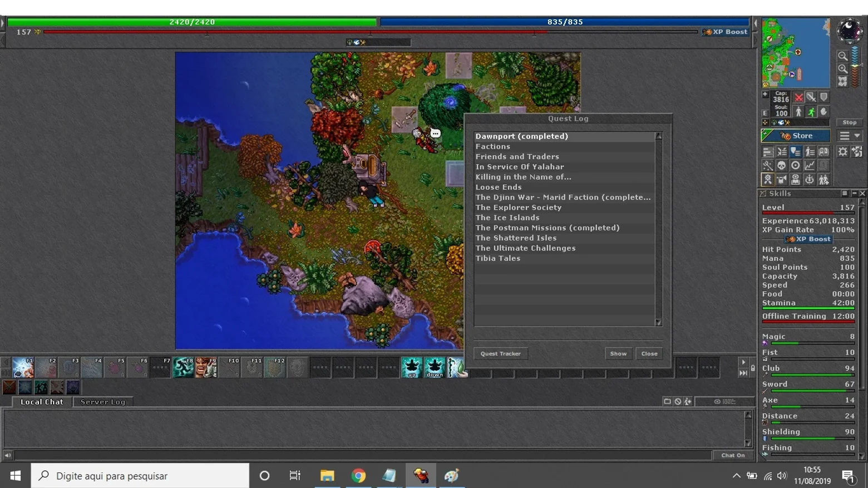This screenshot has width=868, height=488.
Task: Click the Windows Start button
Action: click(16, 475)
